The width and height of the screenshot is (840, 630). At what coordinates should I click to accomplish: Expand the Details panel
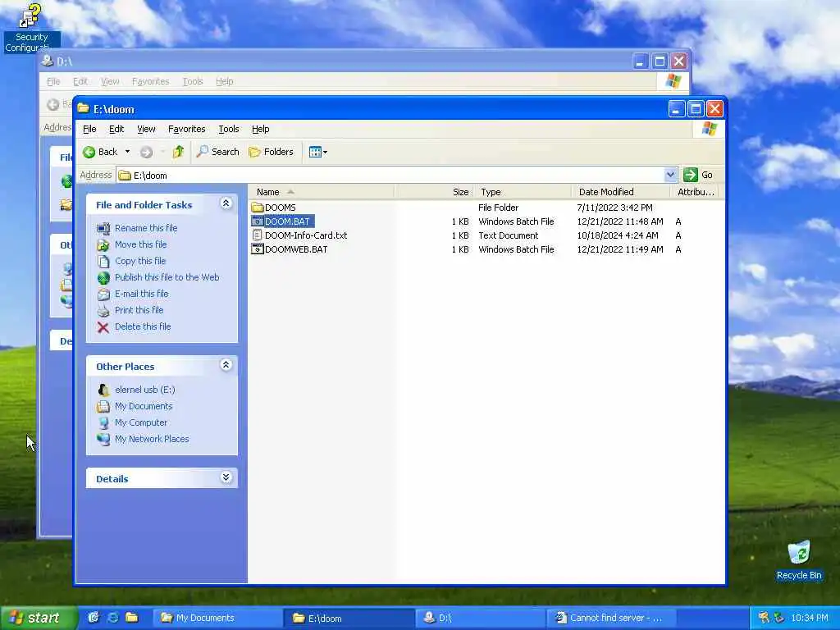tap(226, 477)
